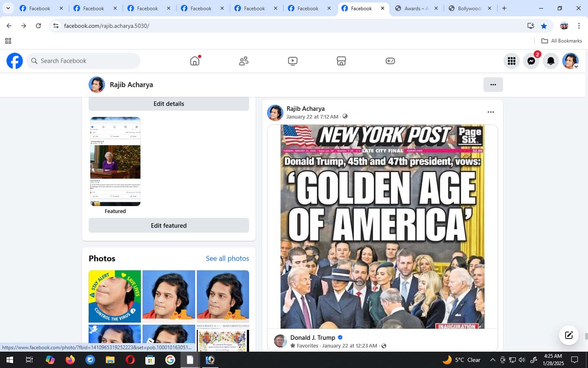The height and width of the screenshot is (368, 588).
Task: Open the Chrome apps grid shortcut
Action: 8,41
